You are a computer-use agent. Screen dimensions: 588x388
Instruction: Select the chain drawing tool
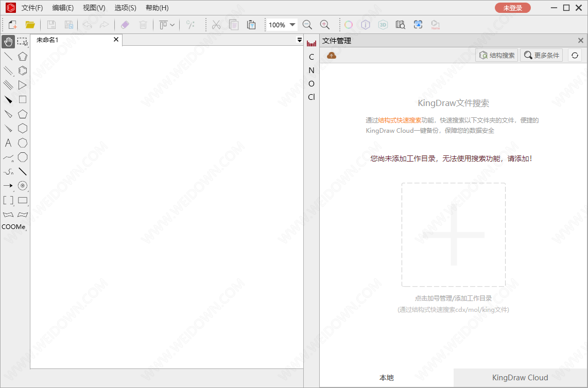8,157
